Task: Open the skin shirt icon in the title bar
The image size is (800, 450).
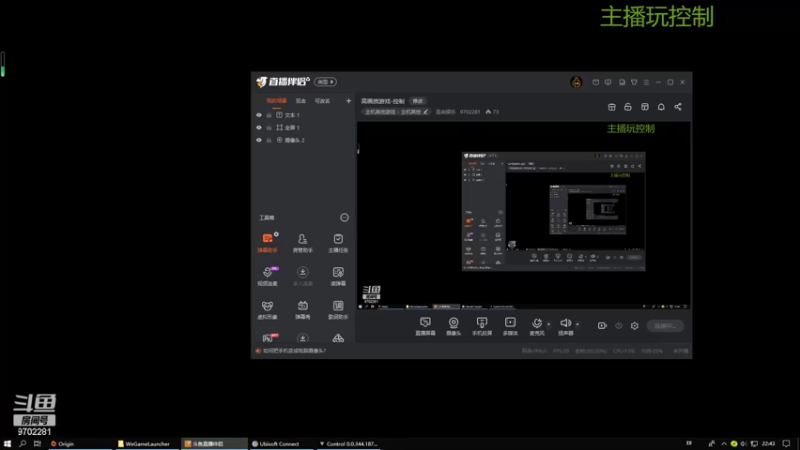Action: (634, 82)
